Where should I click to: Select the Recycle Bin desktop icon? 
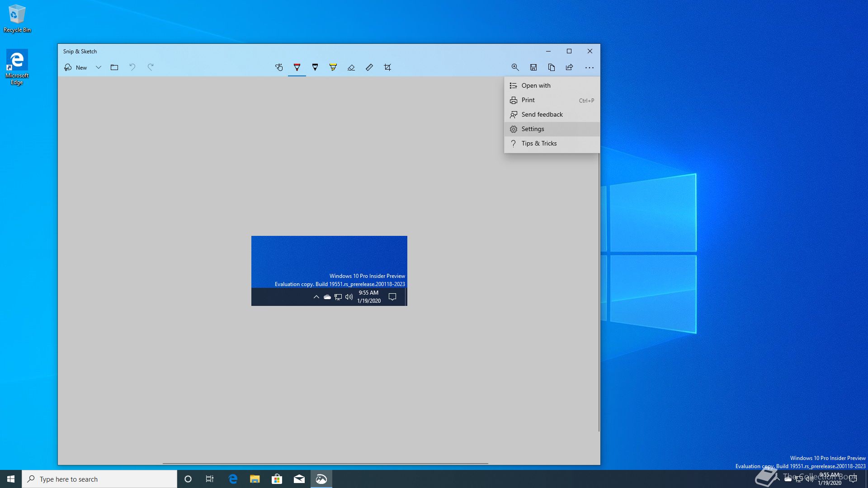click(x=17, y=19)
